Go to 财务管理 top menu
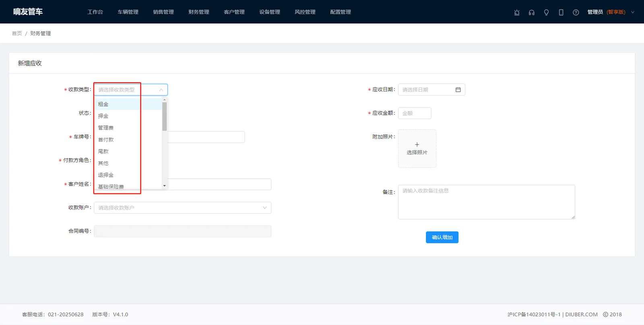Image resolution: width=644 pixels, height=325 pixels. 199,12
